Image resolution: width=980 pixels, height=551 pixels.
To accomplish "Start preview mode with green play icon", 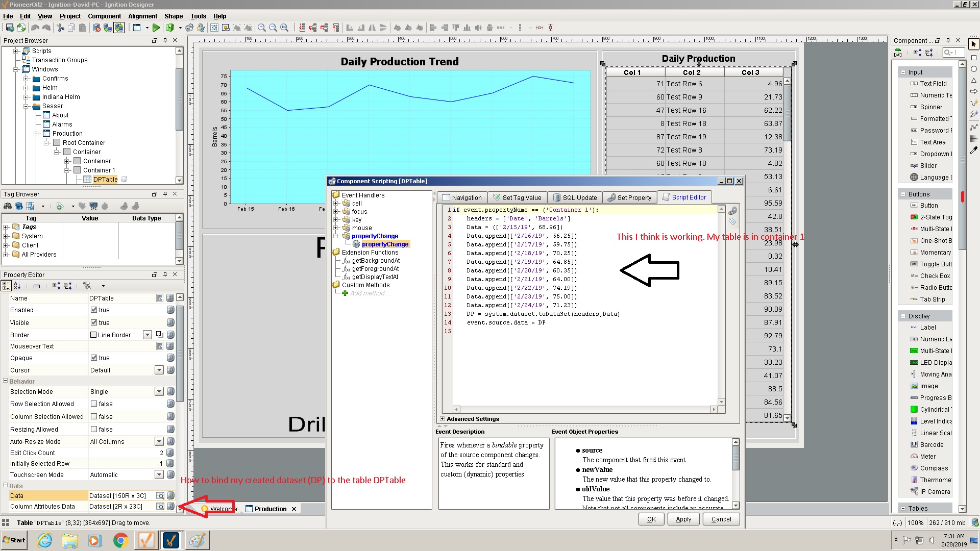I will 156,28.
